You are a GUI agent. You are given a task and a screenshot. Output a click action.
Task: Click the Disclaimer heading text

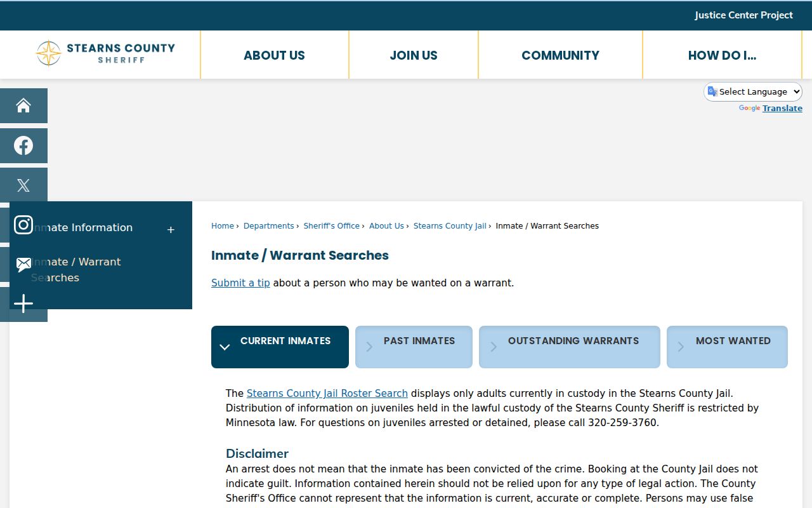click(257, 453)
